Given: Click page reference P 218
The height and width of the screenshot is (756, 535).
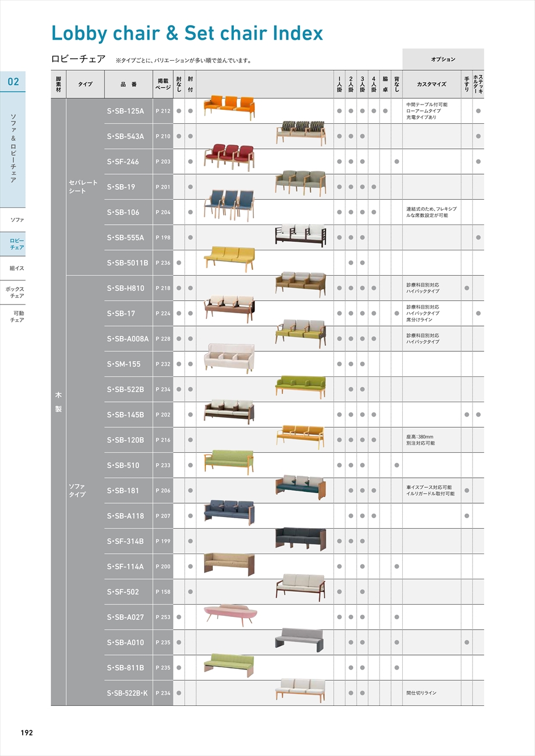Looking at the screenshot, I should pos(163,288).
